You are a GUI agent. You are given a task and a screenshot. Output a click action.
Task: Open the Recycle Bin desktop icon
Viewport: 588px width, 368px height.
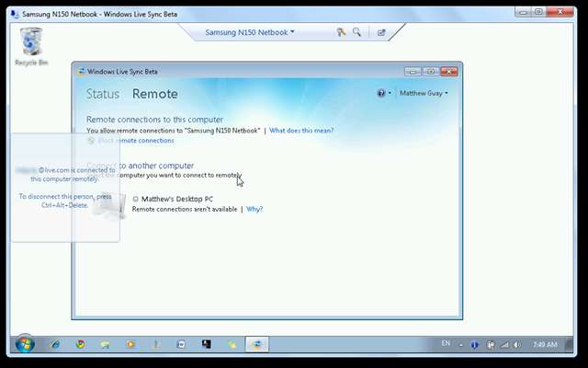pos(31,47)
